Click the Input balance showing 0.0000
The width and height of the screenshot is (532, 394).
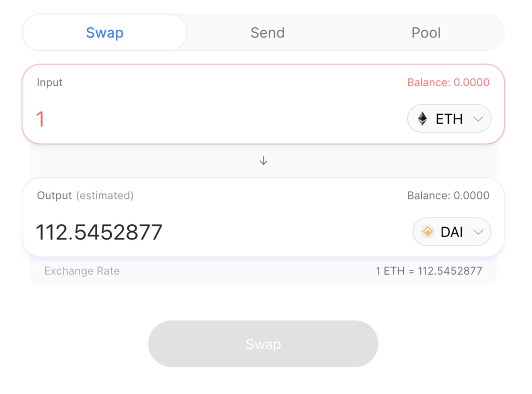point(448,82)
